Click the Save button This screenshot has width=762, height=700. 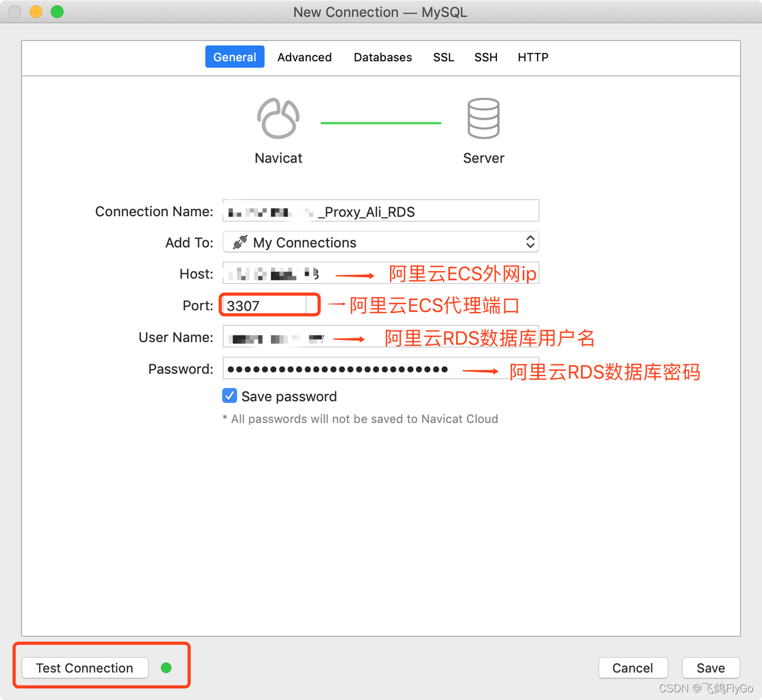pyautogui.click(x=711, y=668)
